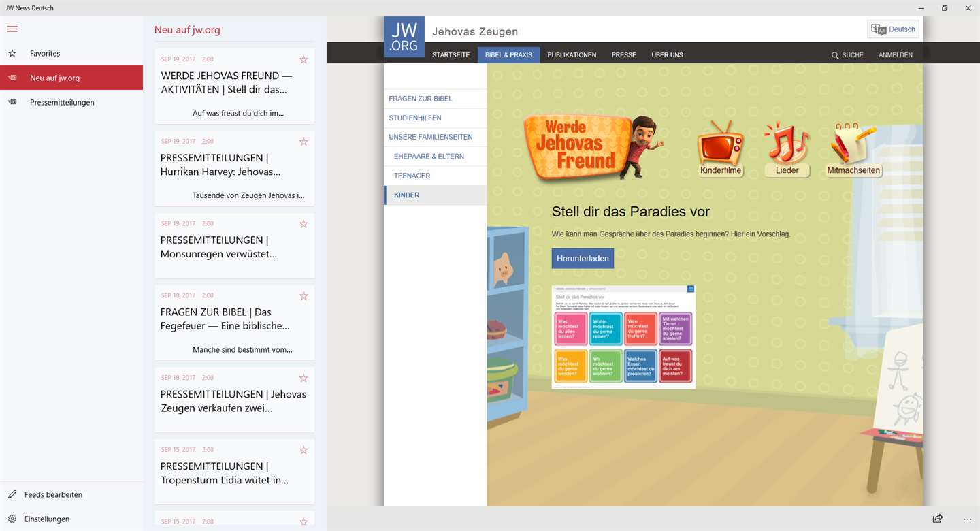Open the Monsunregen verwüstet press release
The height and width of the screenshot is (531, 980).
point(234,246)
